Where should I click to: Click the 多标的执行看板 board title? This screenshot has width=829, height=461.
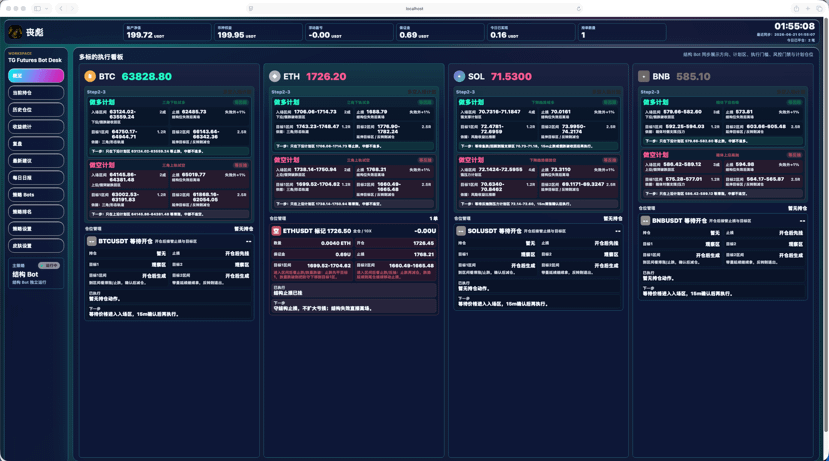[101, 57]
